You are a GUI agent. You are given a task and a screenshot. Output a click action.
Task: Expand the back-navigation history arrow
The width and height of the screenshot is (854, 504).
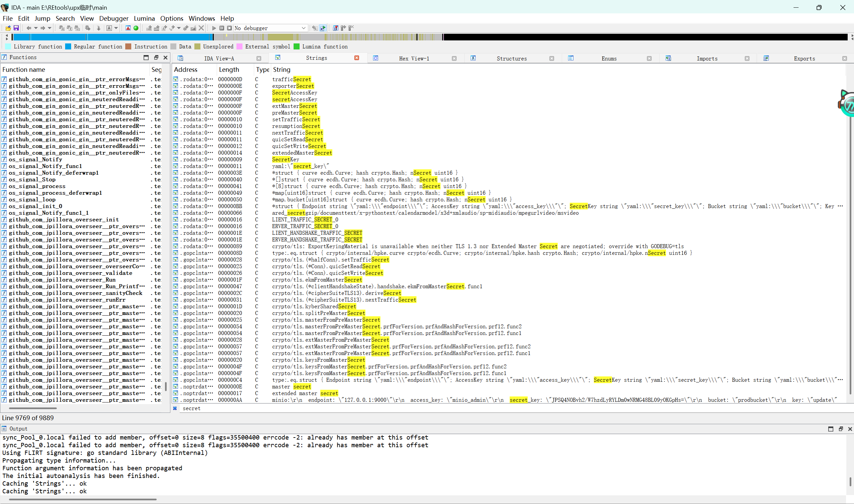[x=36, y=28]
